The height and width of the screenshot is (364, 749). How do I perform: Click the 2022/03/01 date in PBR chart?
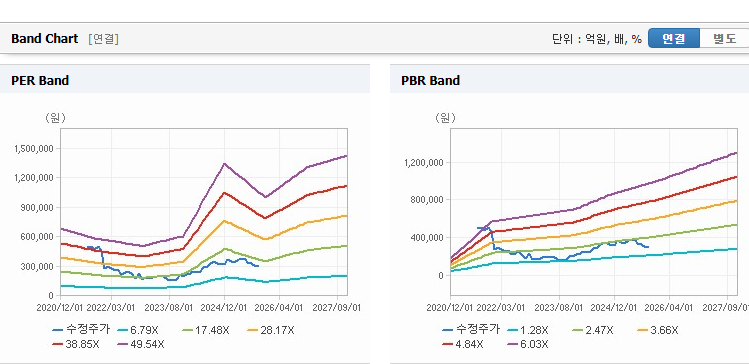point(501,308)
